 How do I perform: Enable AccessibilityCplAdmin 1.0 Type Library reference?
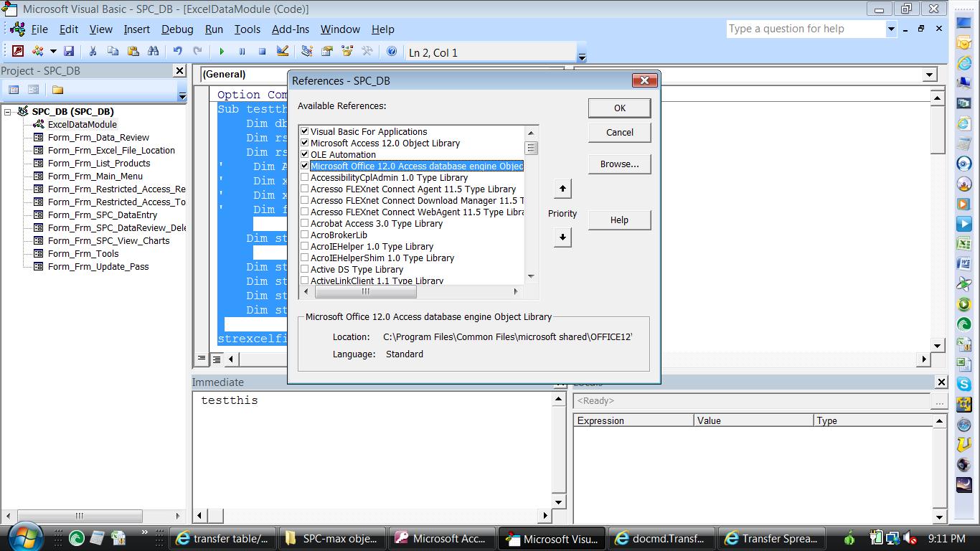point(306,177)
